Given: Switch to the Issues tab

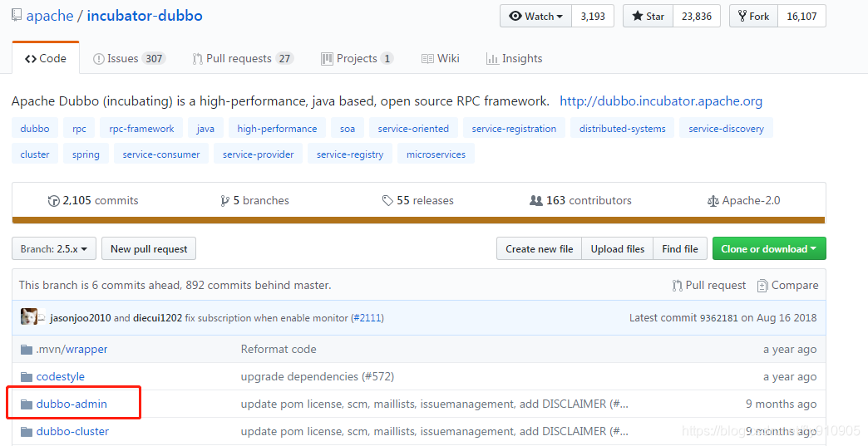Looking at the screenshot, I should [x=129, y=59].
